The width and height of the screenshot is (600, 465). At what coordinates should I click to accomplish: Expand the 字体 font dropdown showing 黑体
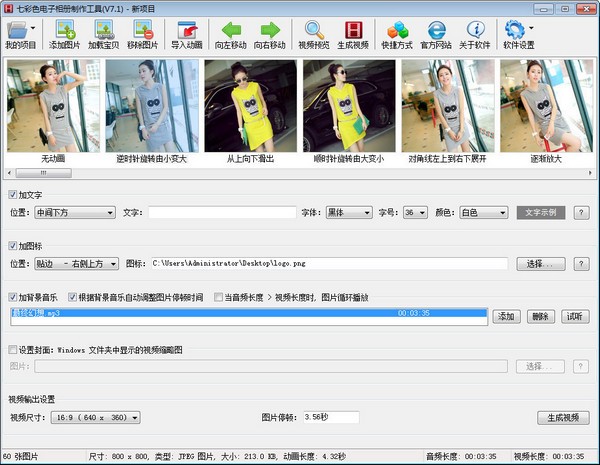tap(347, 212)
